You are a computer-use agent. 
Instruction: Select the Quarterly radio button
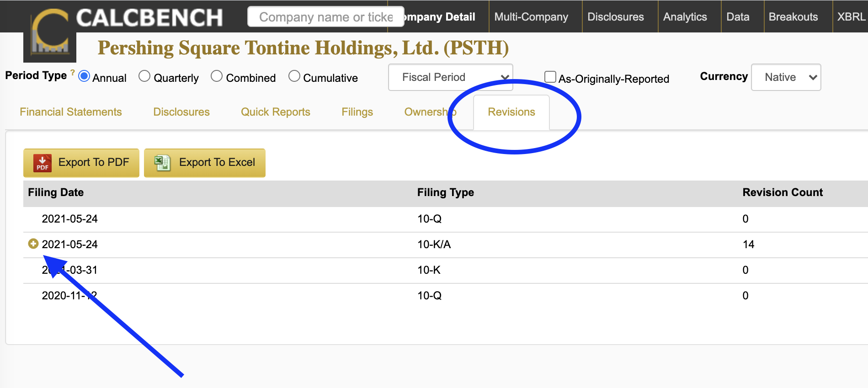(x=144, y=76)
